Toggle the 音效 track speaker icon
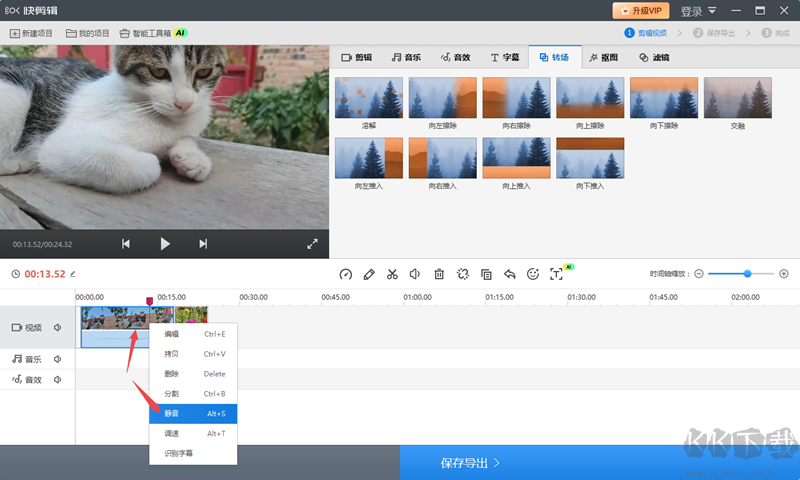Screen dimensions: 800x480 pyautogui.click(x=58, y=380)
